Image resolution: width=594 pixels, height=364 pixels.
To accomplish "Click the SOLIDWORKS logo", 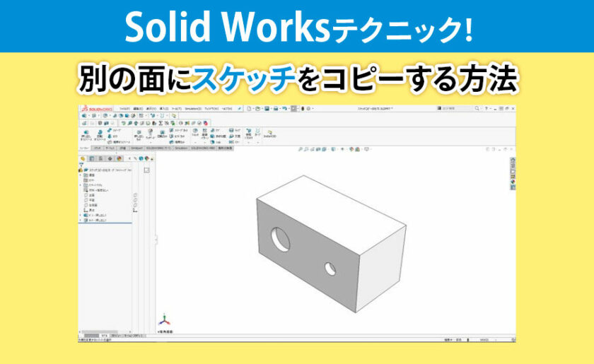I will [98, 109].
